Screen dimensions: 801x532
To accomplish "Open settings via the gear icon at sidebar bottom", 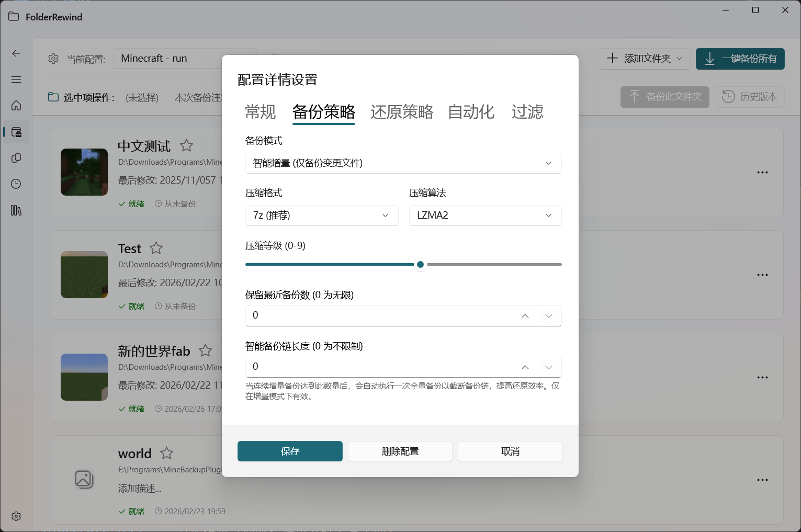I will tap(16, 516).
